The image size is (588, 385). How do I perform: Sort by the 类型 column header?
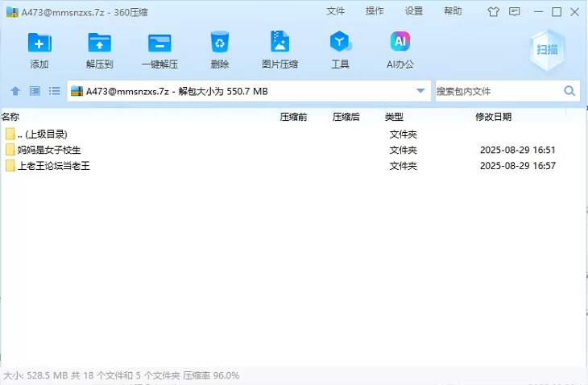tap(394, 117)
